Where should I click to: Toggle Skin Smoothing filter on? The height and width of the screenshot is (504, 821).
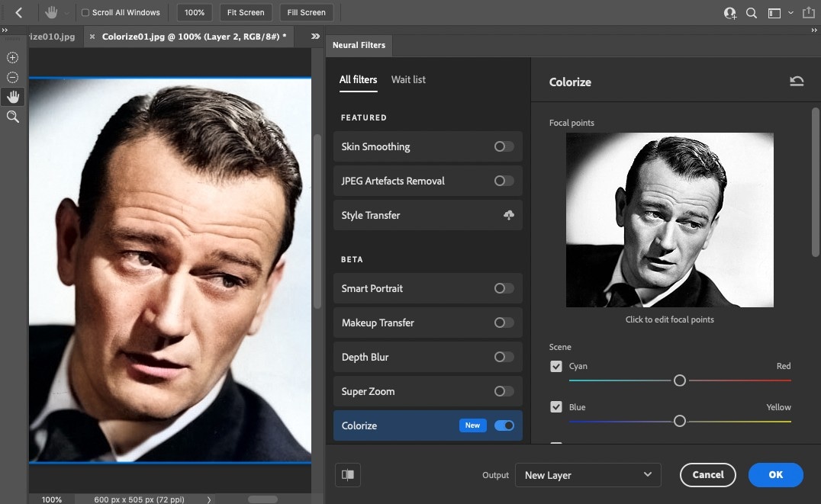[x=504, y=146]
